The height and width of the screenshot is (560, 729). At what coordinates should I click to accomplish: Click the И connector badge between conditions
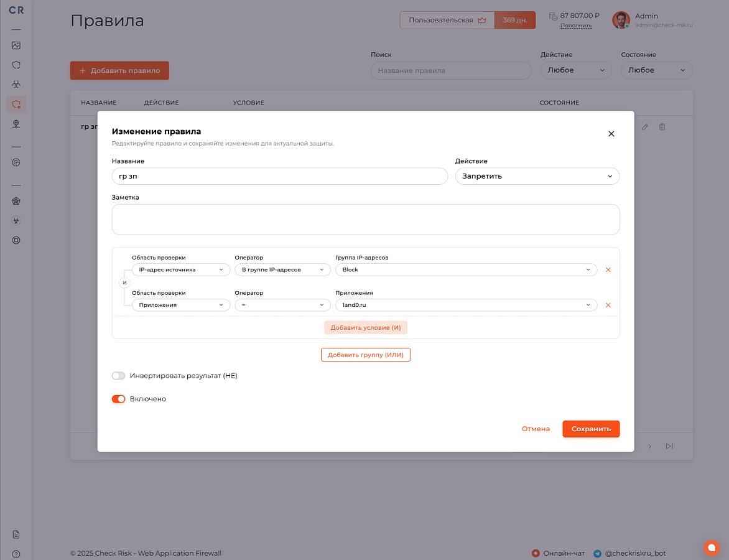(124, 282)
